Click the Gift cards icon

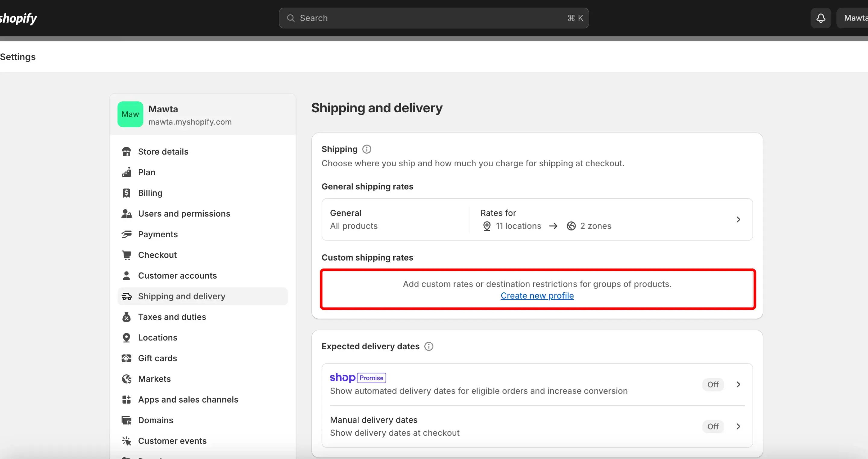point(126,358)
